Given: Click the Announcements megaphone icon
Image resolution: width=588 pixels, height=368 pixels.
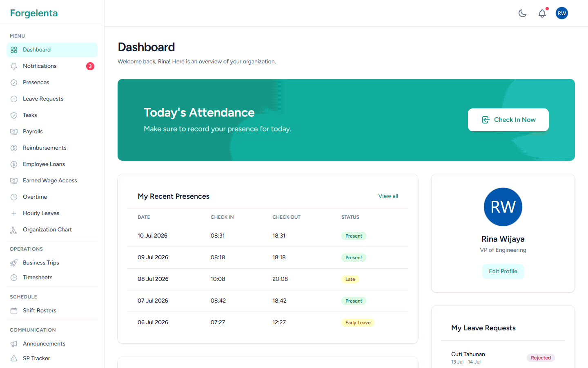Looking at the screenshot, I should (x=14, y=344).
